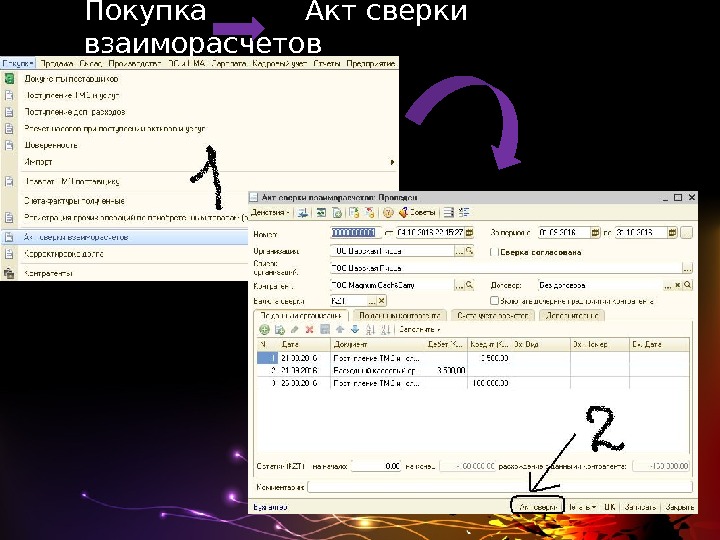The height and width of the screenshot is (540, 720).
Task: Select the first table row dated 21.09.2016
Action: 473,358
